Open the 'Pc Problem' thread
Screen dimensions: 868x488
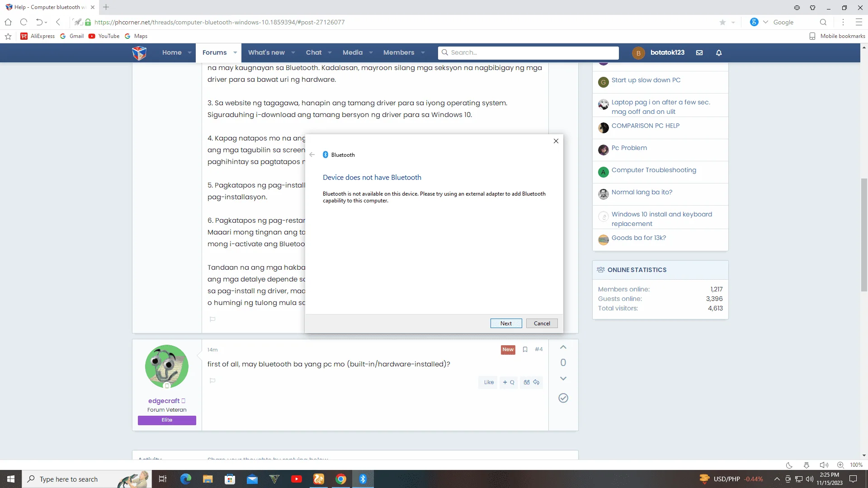(629, 148)
